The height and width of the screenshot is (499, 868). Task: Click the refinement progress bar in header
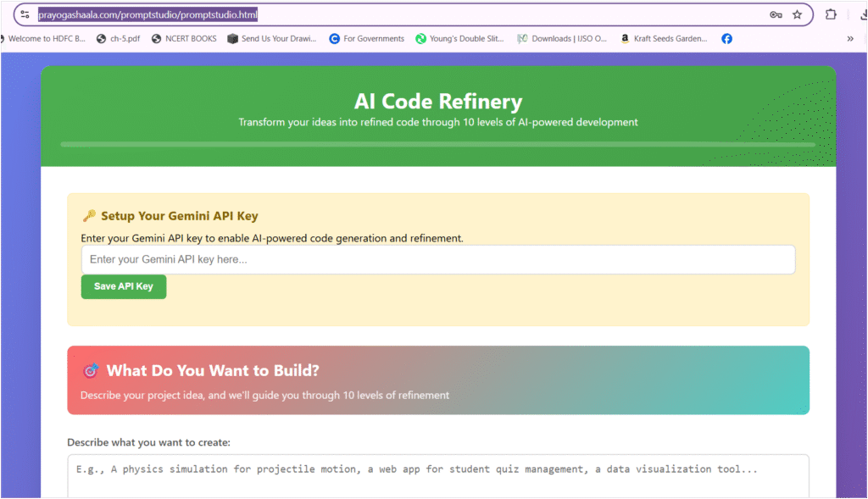coord(437,145)
